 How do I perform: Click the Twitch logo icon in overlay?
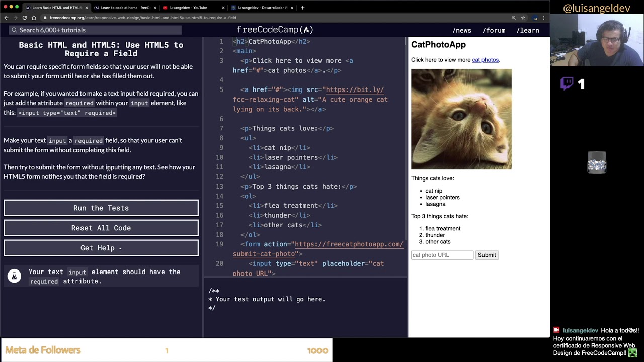(567, 83)
